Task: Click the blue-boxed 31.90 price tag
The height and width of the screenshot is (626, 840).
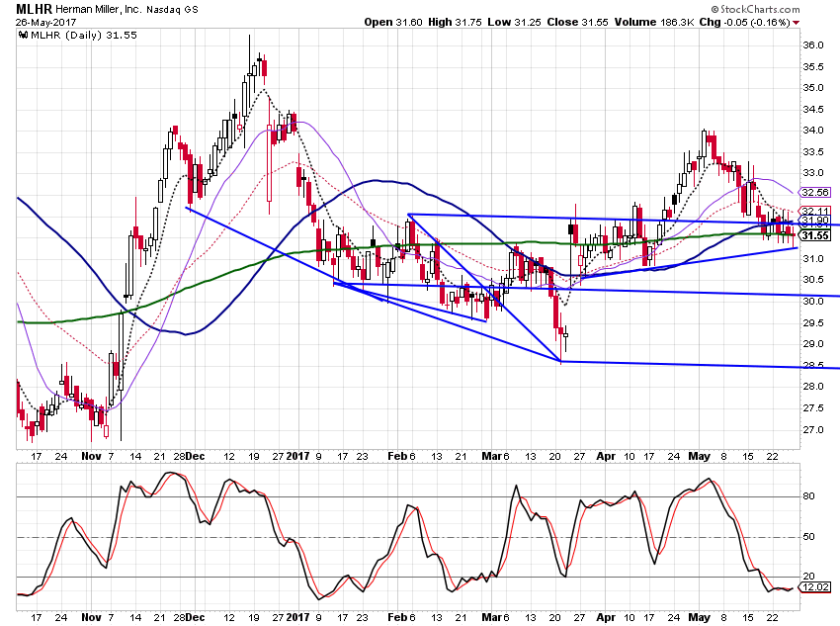Action: pyautogui.click(x=815, y=221)
